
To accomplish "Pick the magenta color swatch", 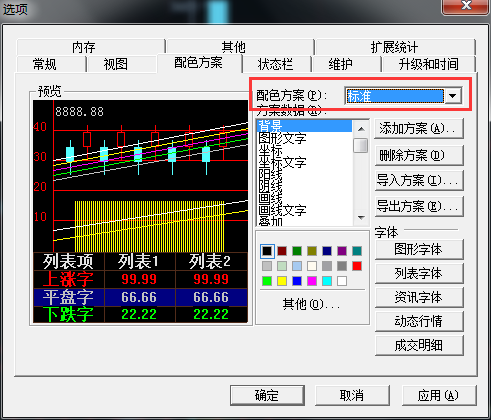I will [312, 281].
